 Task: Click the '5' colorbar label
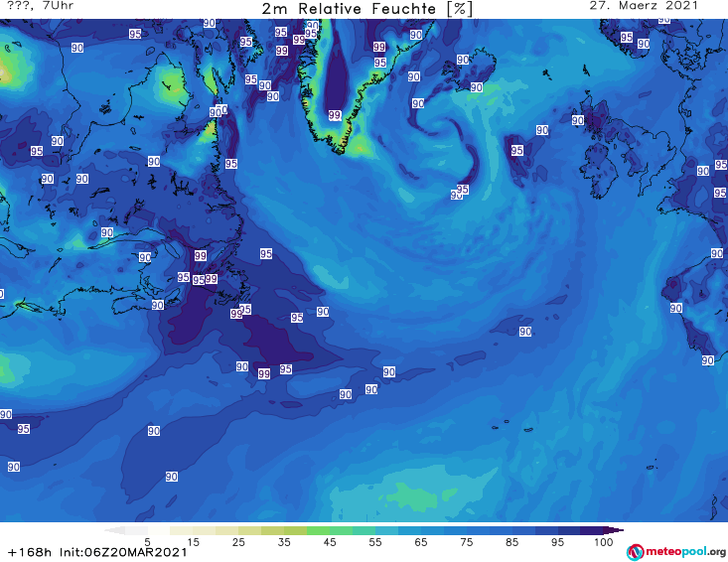point(147,542)
